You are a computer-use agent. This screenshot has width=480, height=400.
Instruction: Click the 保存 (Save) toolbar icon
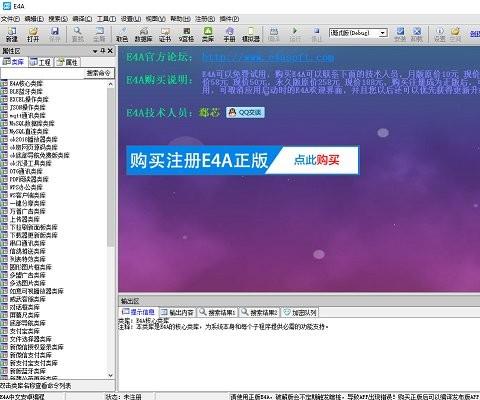coord(54,34)
